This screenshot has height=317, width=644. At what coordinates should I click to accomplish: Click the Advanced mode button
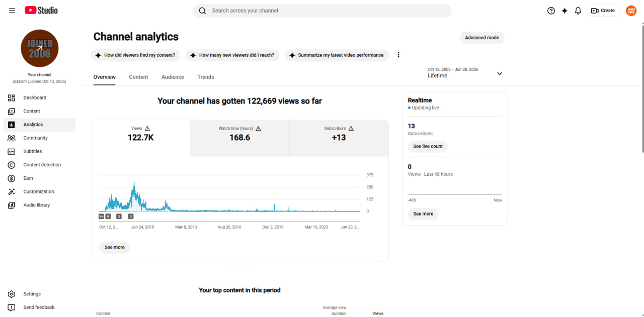tap(482, 38)
